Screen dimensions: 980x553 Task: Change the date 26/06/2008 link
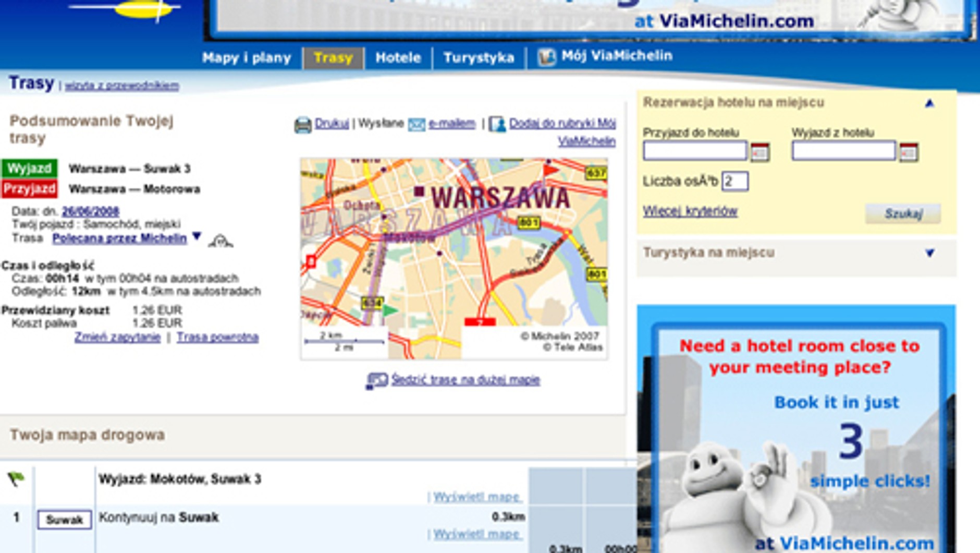point(90,211)
